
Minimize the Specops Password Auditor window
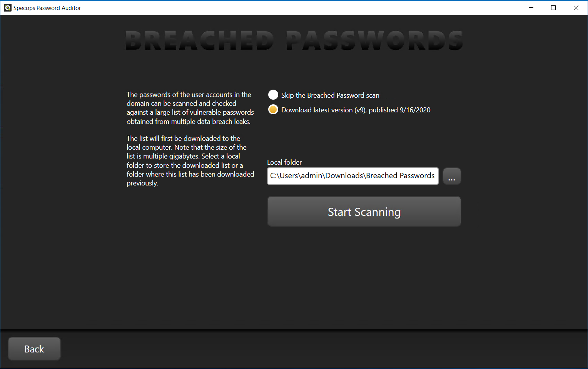pos(531,8)
